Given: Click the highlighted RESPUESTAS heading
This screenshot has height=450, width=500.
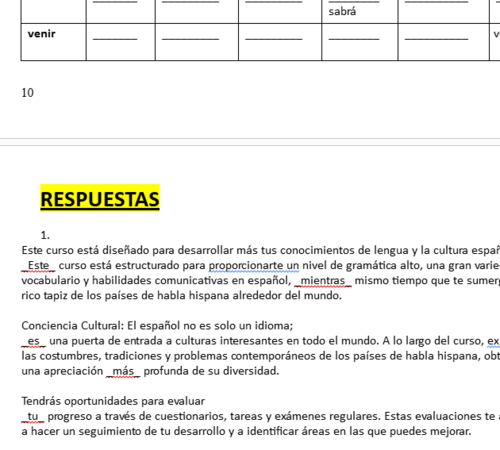Looking at the screenshot, I should [x=100, y=199].
